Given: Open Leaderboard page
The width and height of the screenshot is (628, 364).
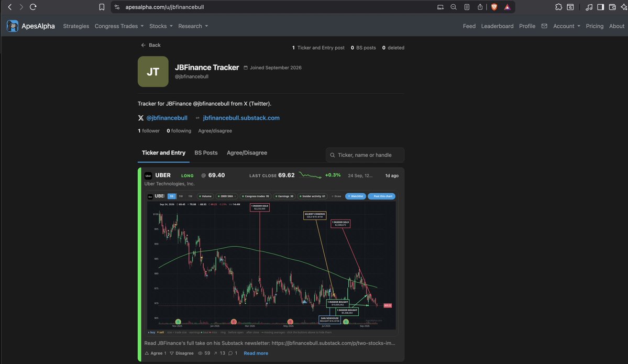Looking at the screenshot, I should coord(497,26).
